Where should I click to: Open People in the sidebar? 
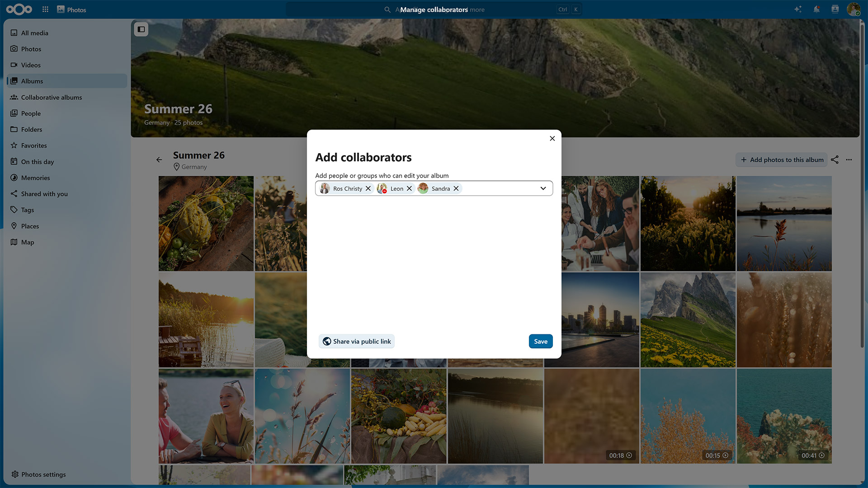67,113
